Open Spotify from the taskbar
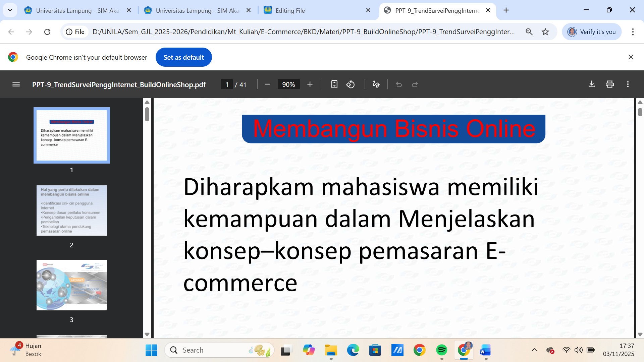Viewport: 644px width, 362px height. (441, 350)
